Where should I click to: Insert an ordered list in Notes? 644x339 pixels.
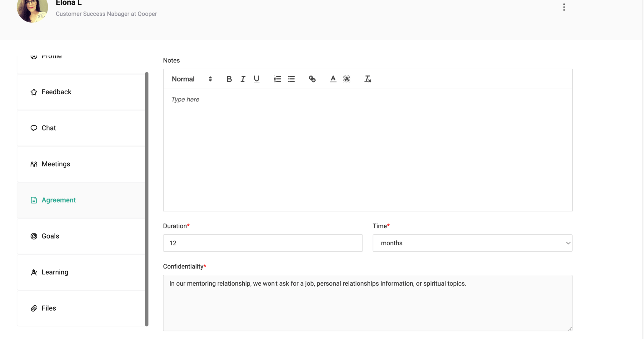point(277,79)
